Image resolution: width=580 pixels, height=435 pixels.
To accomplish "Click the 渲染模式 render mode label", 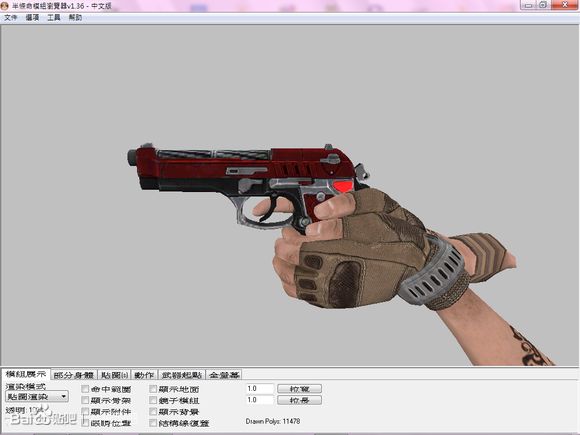I will (26, 386).
